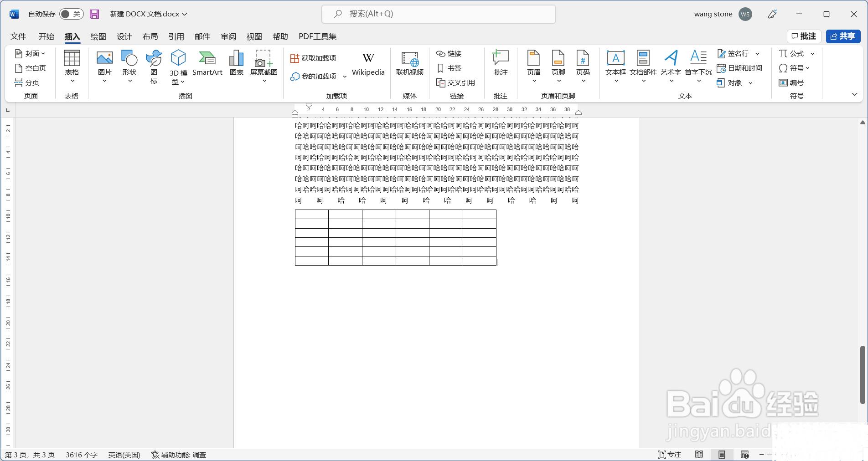The height and width of the screenshot is (461, 868).
Task: Click the 共享 share button
Action: (x=843, y=36)
